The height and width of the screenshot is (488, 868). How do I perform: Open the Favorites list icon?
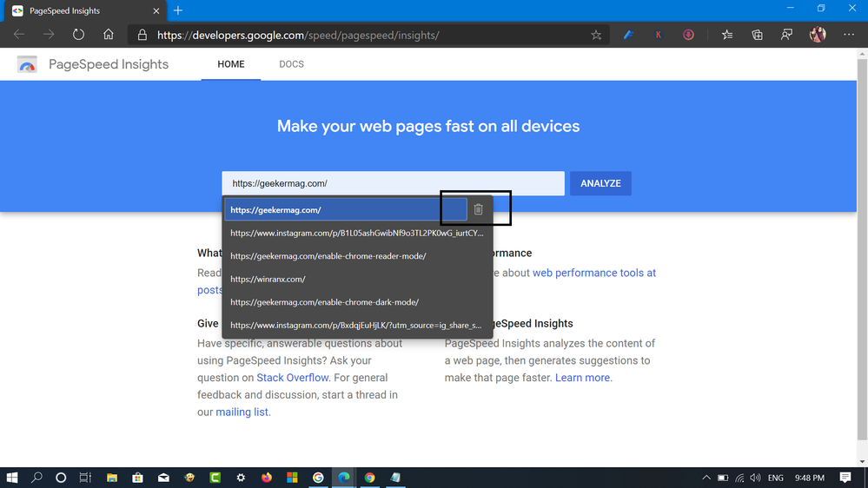[x=727, y=35]
